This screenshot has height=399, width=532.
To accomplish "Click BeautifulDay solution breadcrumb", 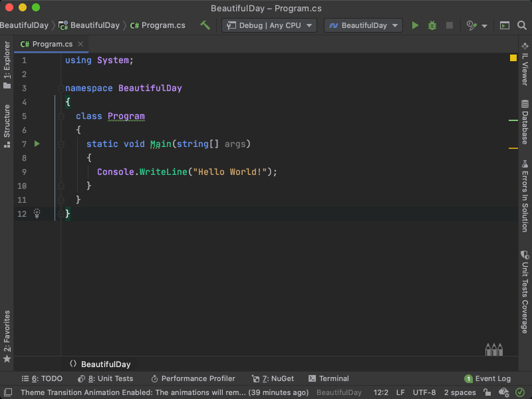I will pyautogui.click(x=24, y=25).
